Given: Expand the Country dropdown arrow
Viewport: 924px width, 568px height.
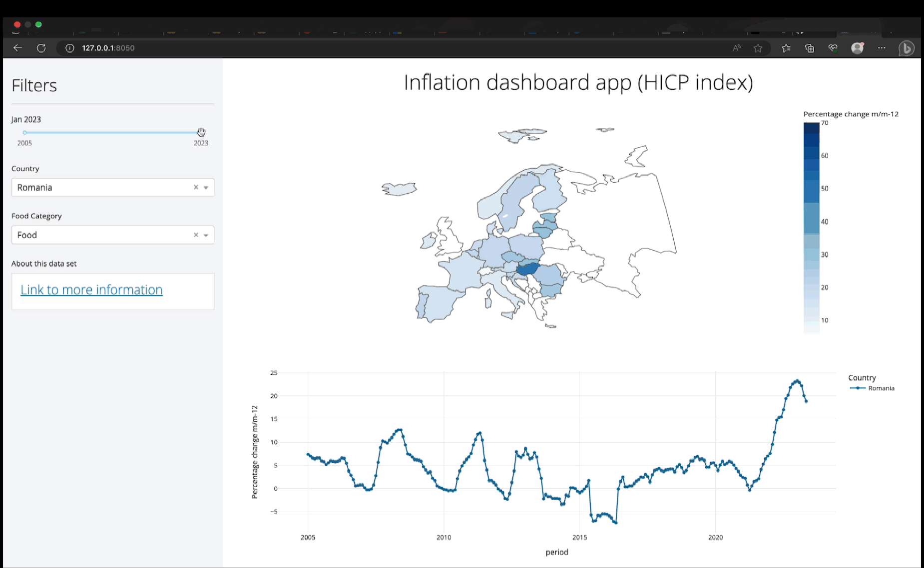Looking at the screenshot, I should point(206,188).
